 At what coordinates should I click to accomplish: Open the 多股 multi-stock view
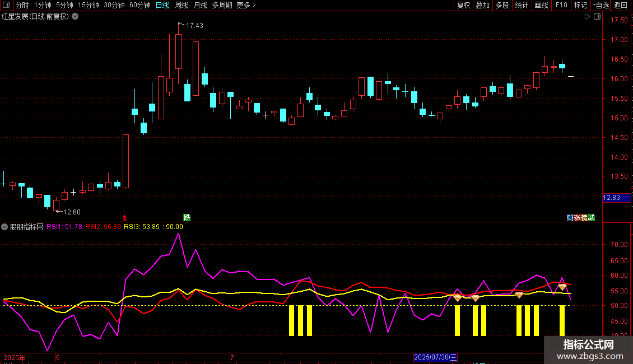tap(502, 5)
